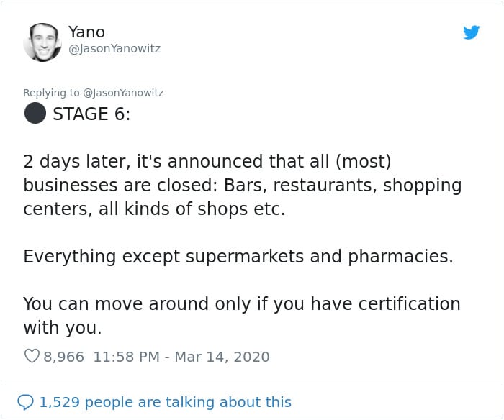The image size is (504, 420).
Task: Click the '2 days later' paragraph
Action: click(243, 185)
